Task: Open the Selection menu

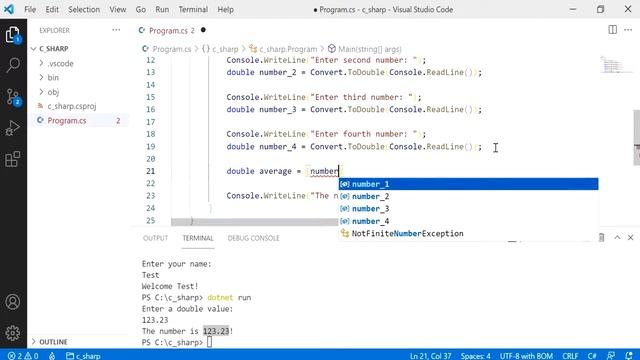Action: pos(84,9)
